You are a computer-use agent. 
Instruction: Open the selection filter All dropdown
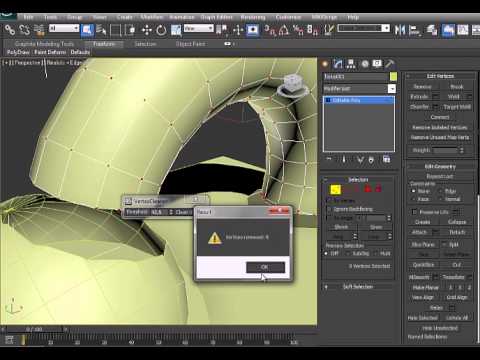[x=64, y=28]
